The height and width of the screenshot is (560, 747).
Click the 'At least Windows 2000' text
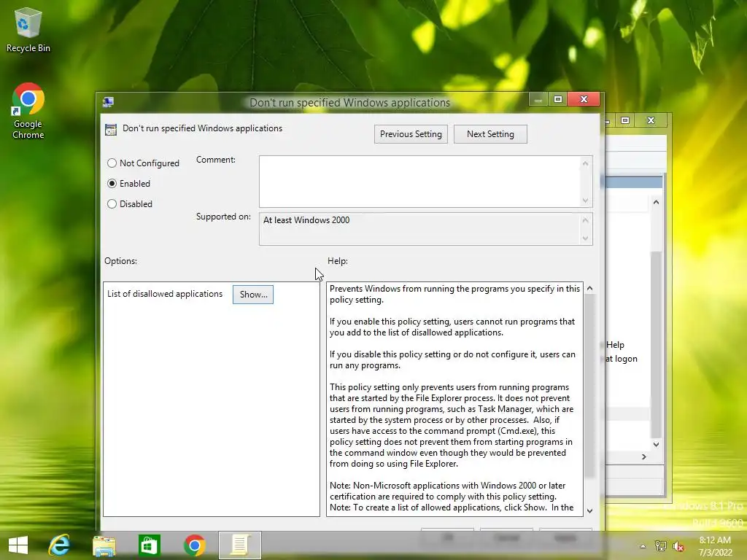tap(306, 220)
